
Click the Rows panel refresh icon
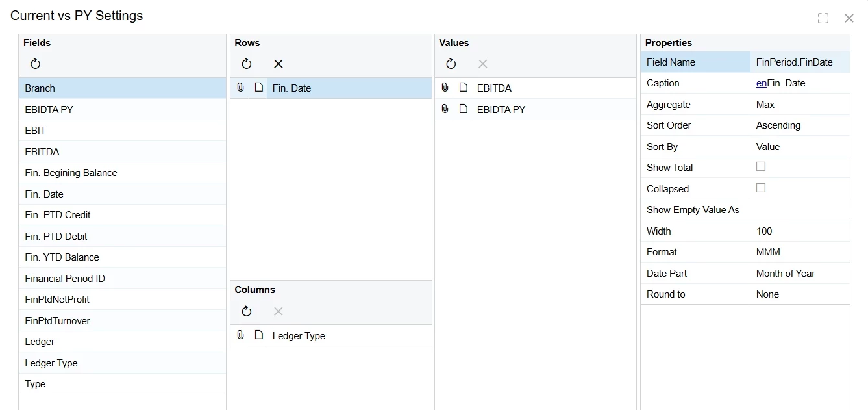(247, 64)
